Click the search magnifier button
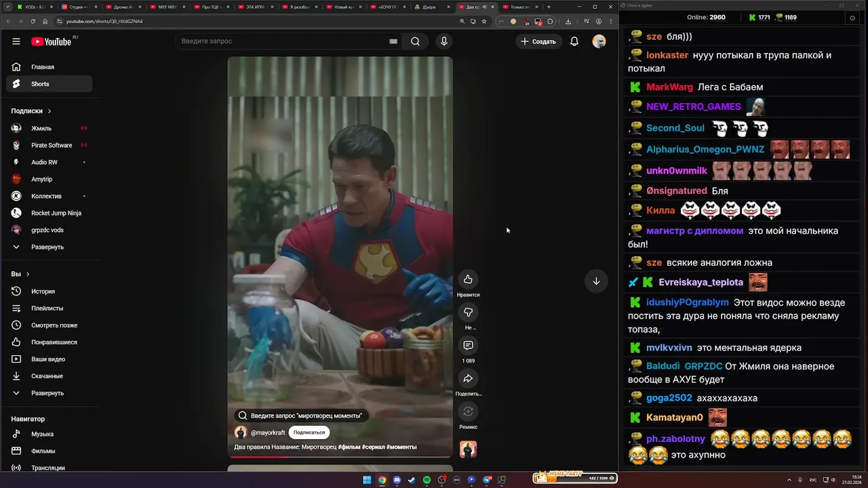The height and width of the screenshot is (488, 868). click(415, 41)
